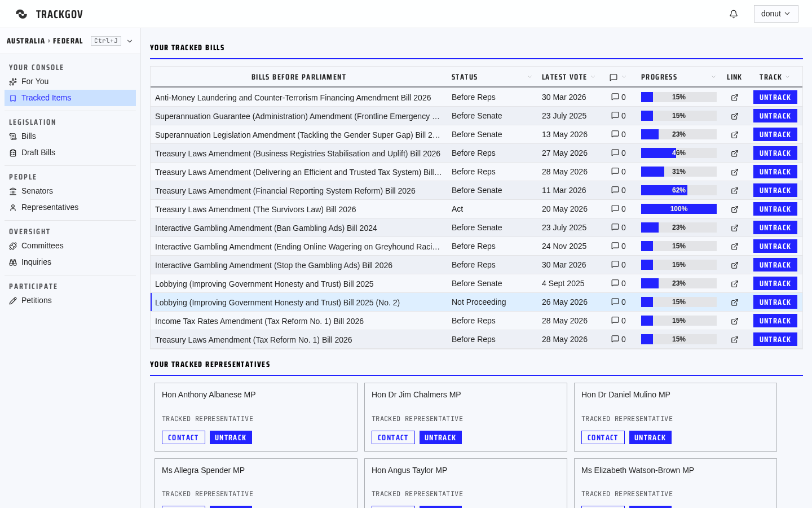Open comments for Tax Reform No. 1 Treasury Bill
The width and height of the screenshot is (812, 508).
tap(619, 339)
